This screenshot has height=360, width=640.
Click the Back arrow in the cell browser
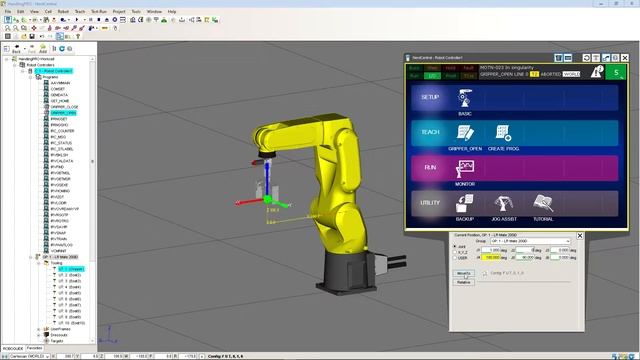tap(16, 49)
